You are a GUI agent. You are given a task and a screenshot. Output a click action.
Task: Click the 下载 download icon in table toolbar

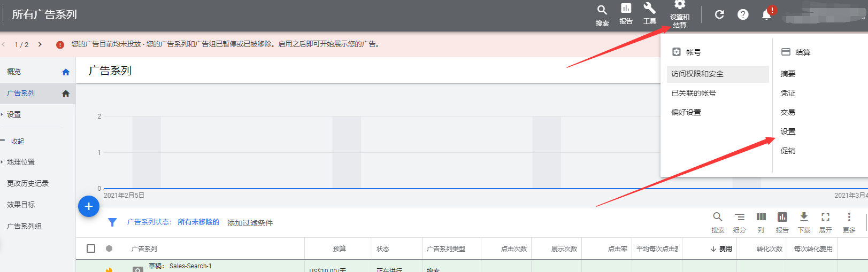803,217
